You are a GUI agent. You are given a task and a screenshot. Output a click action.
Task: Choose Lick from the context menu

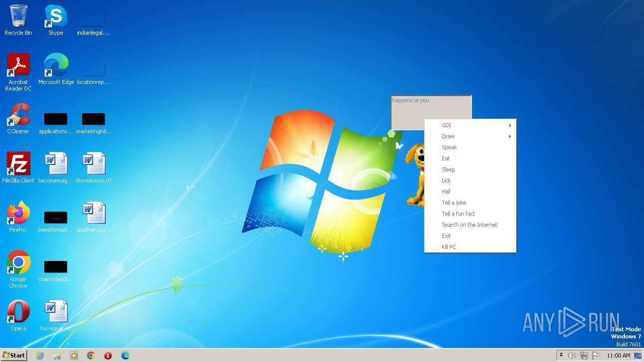click(x=470, y=180)
